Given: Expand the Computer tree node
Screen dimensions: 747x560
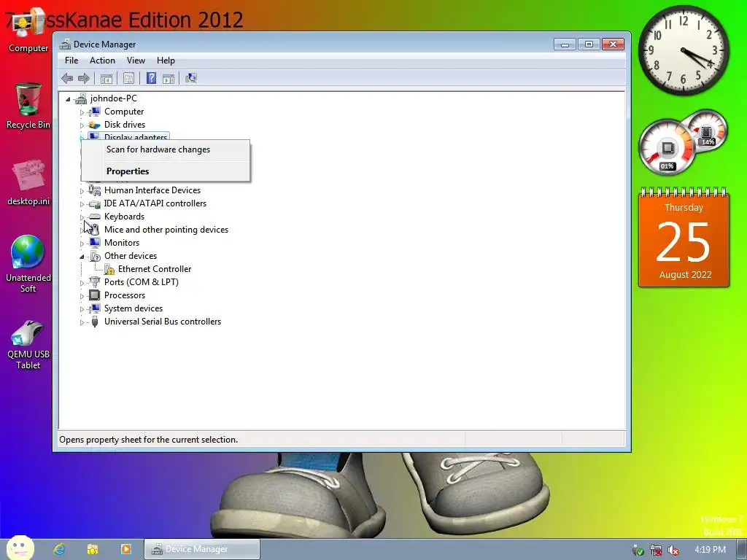Looking at the screenshot, I should 82,112.
